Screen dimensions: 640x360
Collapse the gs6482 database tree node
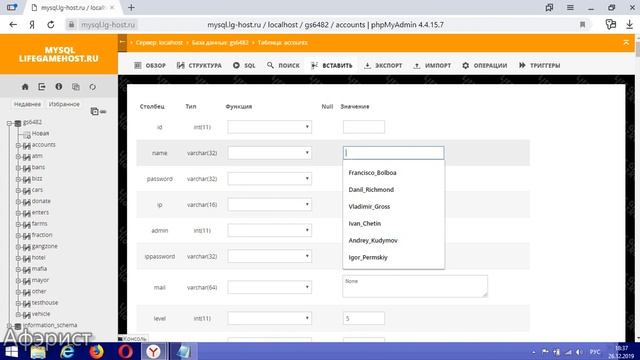pyautogui.click(x=9, y=123)
